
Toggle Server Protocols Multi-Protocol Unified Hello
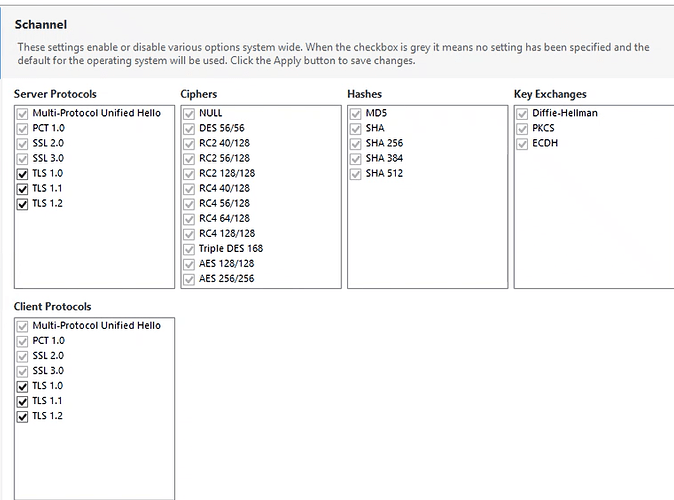(x=23, y=114)
